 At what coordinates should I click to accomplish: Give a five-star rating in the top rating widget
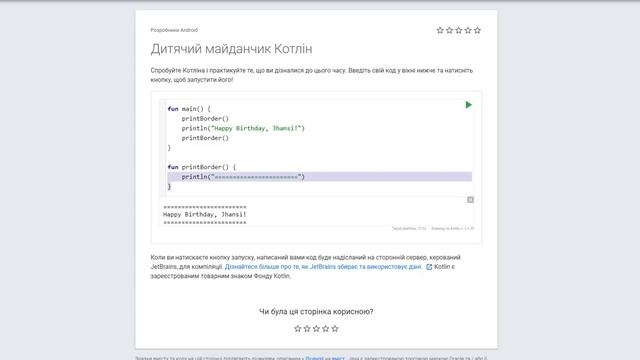coord(477,30)
